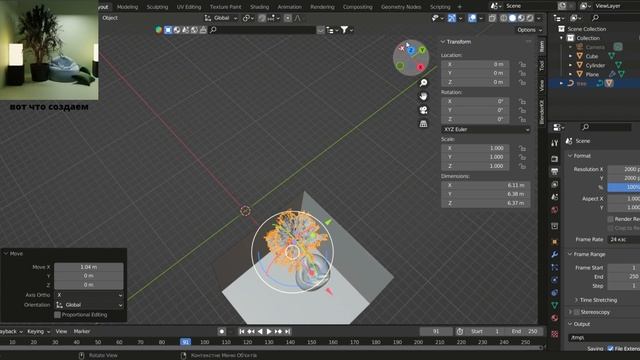Expand the Time Stretching subpanel

(x=576, y=300)
